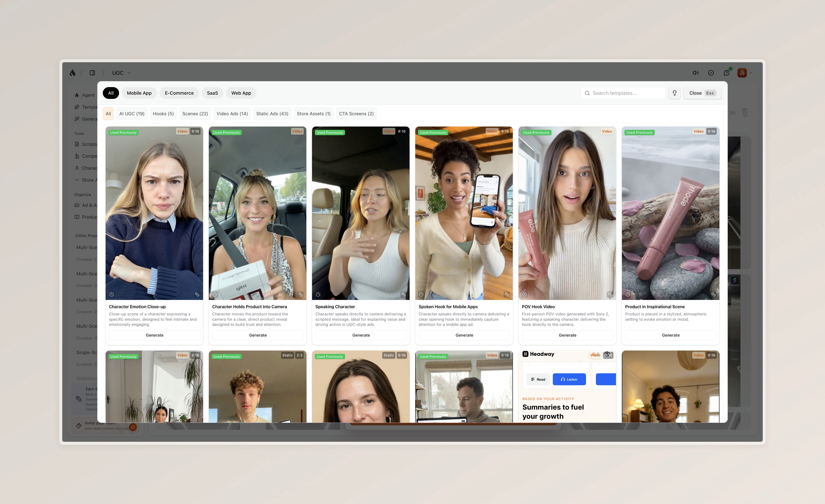Select the Mobile App filter pill
825x504 pixels.
coord(139,93)
